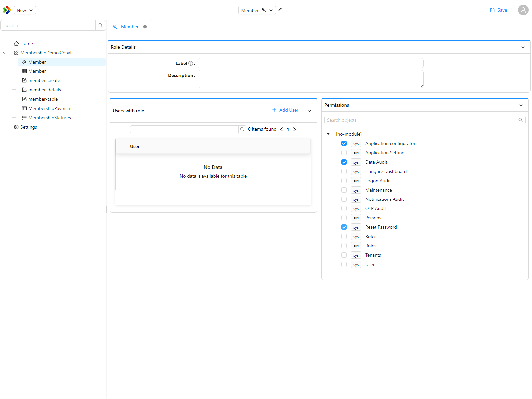Enable Notifications Audit permission

(x=344, y=199)
